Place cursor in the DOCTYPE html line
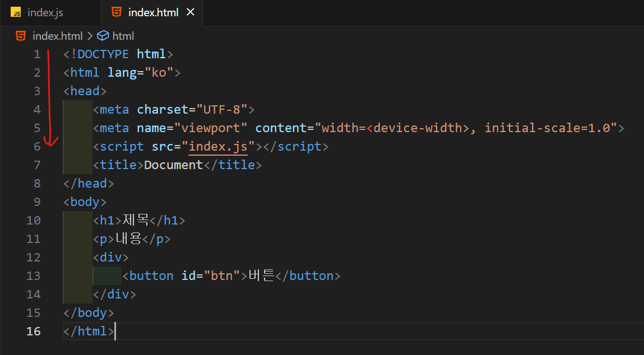Image resolution: width=644 pixels, height=355 pixels. pyautogui.click(x=118, y=54)
